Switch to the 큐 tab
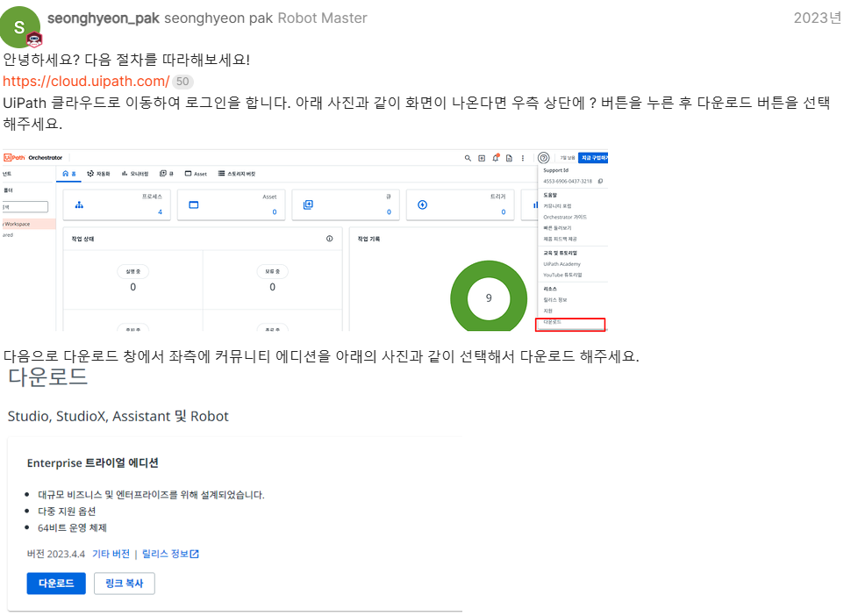The height and width of the screenshot is (616, 844). (167, 174)
